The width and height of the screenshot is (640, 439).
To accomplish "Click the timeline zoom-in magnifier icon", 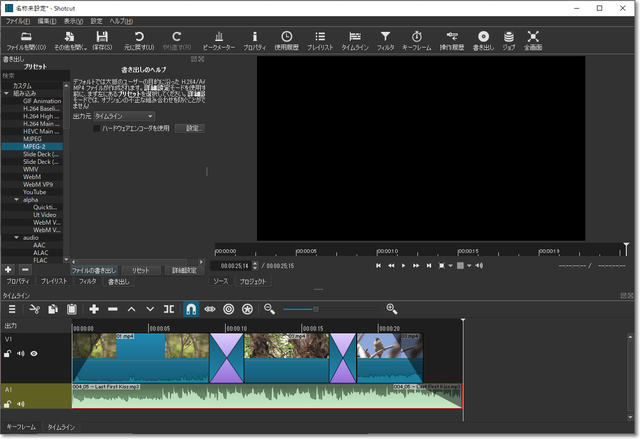I will 391,309.
